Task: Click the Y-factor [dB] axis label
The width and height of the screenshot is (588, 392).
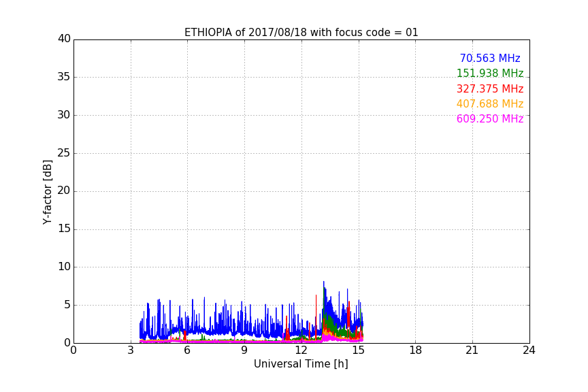Action: [47, 192]
